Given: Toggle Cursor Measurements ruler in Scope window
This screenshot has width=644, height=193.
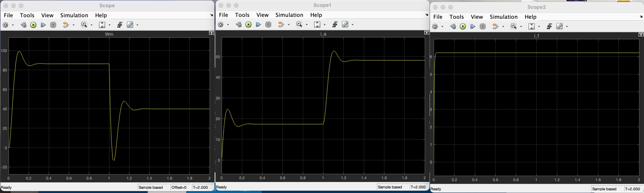Looking at the screenshot, I should coord(130,25).
